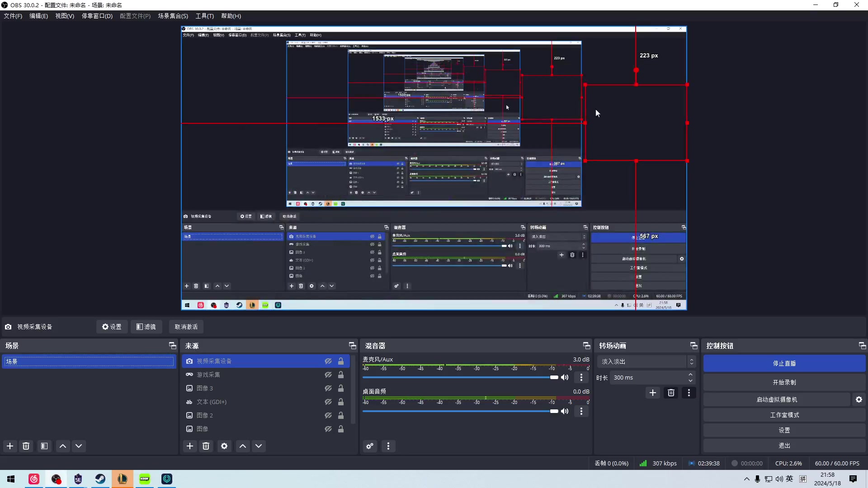Screen dimensions: 868x488
Task: Delete transition with trash icon
Action: pos(671,393)
